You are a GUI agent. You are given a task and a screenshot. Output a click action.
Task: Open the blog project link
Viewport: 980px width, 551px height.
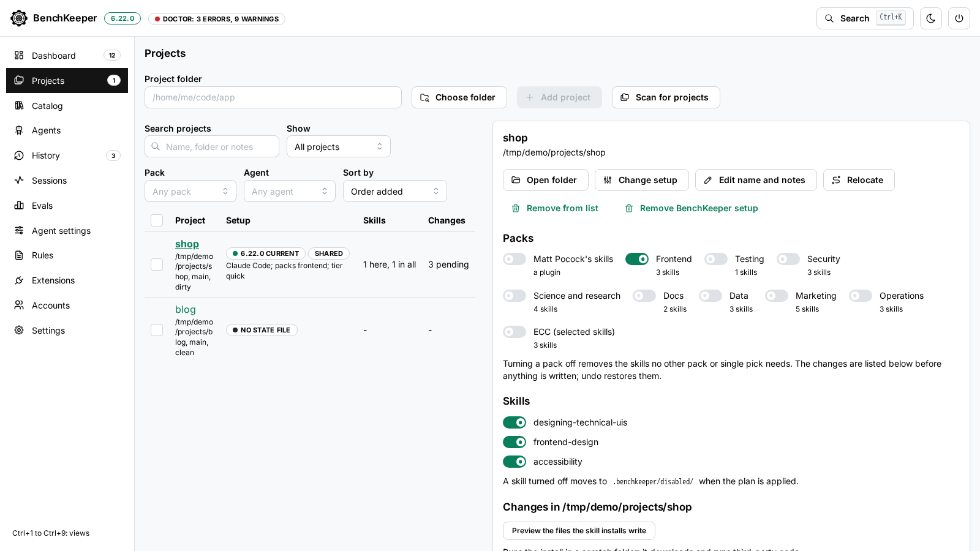click(x=186, y=310)
